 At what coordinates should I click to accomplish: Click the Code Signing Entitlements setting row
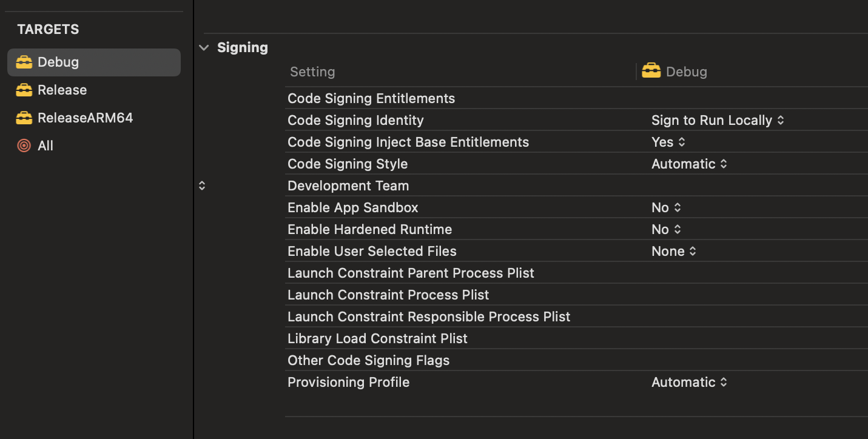[x=576, y=98]
